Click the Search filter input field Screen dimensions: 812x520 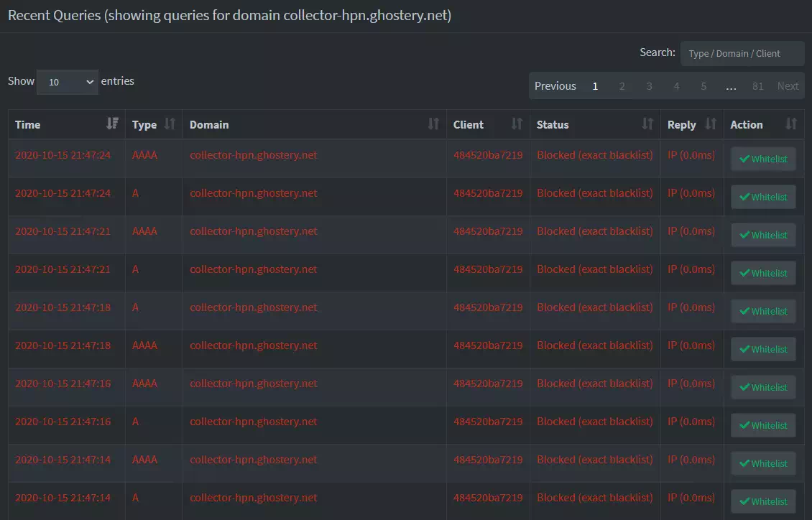[x=742, y=53]
